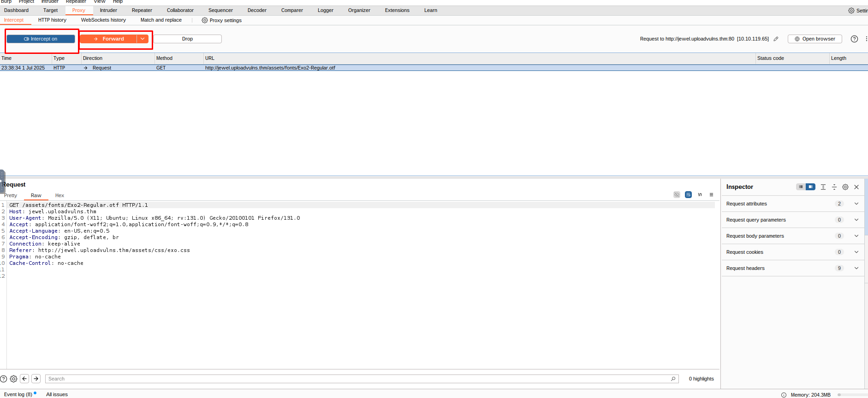Screen dimensions: 868x398
Task: Collapse all Inspector sections
Action: [834, 187]
